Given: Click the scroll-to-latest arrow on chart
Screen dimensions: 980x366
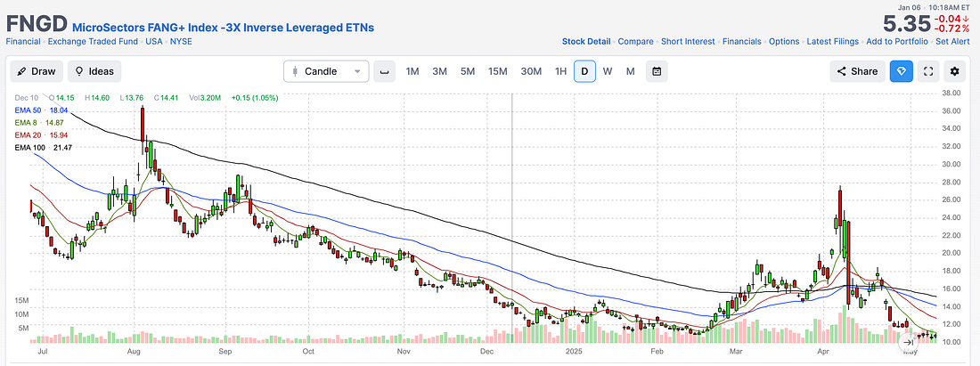Looking at the screenshot, I should tap(909, 342).
